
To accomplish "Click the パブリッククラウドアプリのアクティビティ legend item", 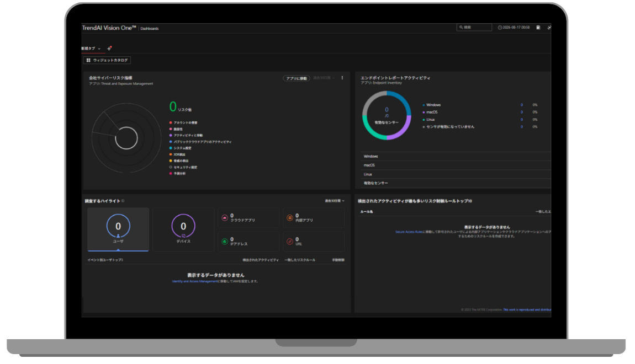I will (200, 142).
